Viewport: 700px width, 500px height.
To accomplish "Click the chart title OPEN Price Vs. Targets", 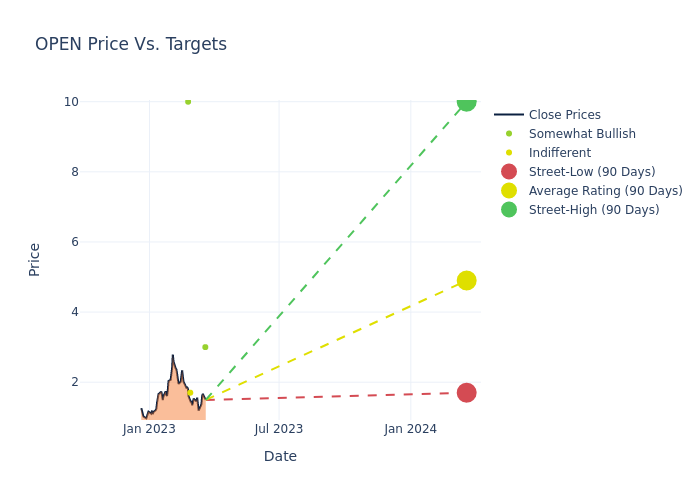I will 131,44.
